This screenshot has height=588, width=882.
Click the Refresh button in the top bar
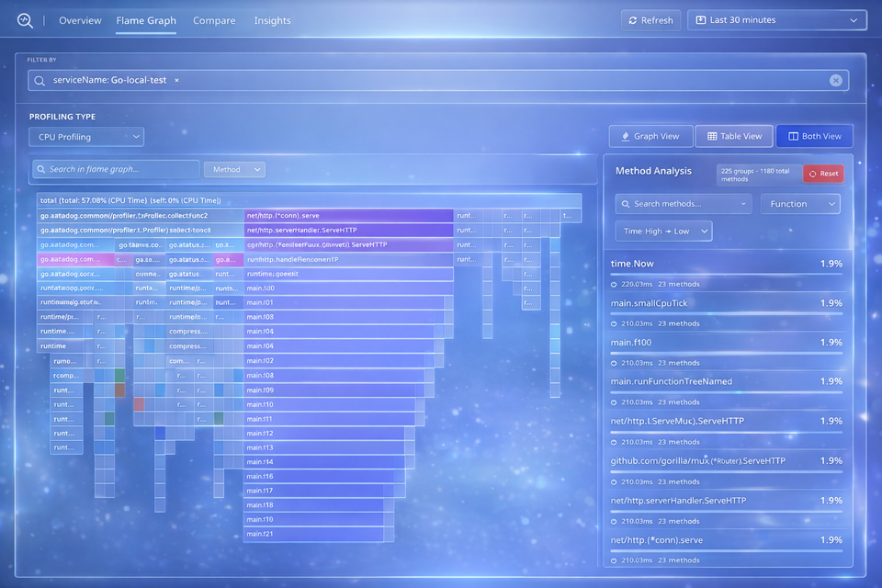point(650,19)
